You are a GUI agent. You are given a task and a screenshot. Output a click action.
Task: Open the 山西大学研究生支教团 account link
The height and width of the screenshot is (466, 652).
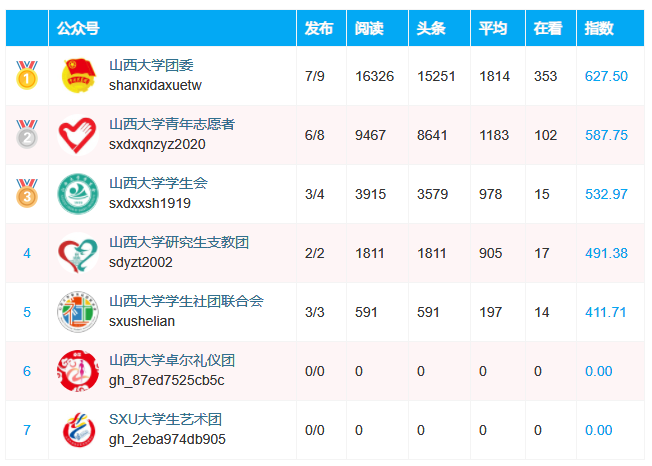[179, 243]
